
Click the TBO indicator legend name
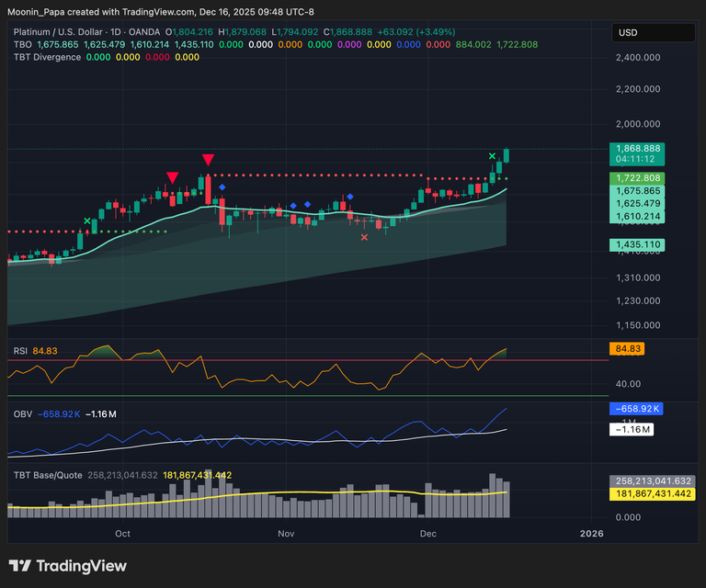coord(23,44)
